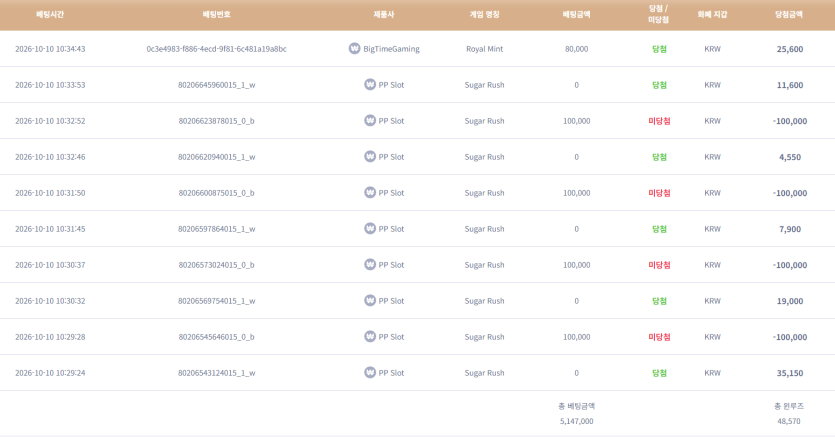Click the W icon beside BigTimeGaming
Image resolution: width=835 pixels, height=439 pixels.
[x=355, y=48]
